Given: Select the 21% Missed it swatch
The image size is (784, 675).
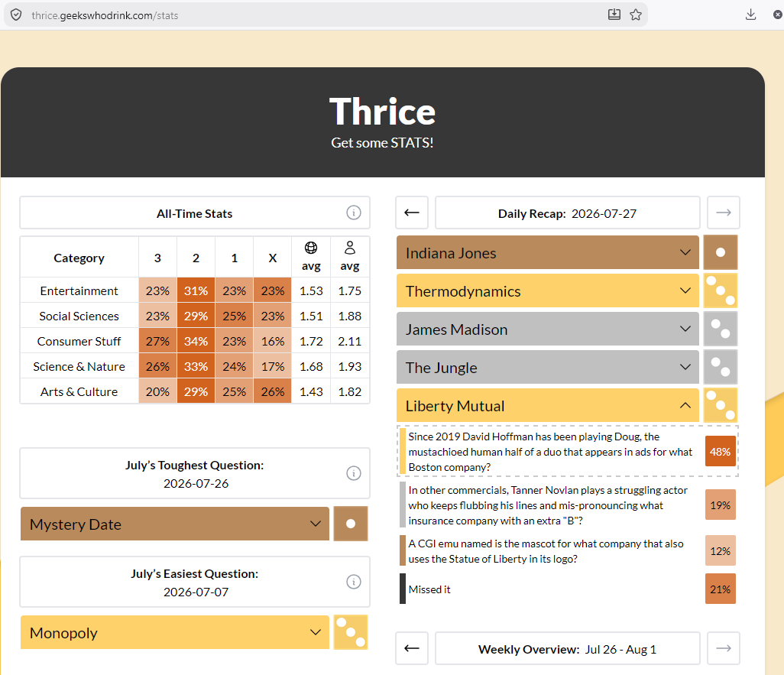Looking at the screenshot, I should [x=720, y=589].
